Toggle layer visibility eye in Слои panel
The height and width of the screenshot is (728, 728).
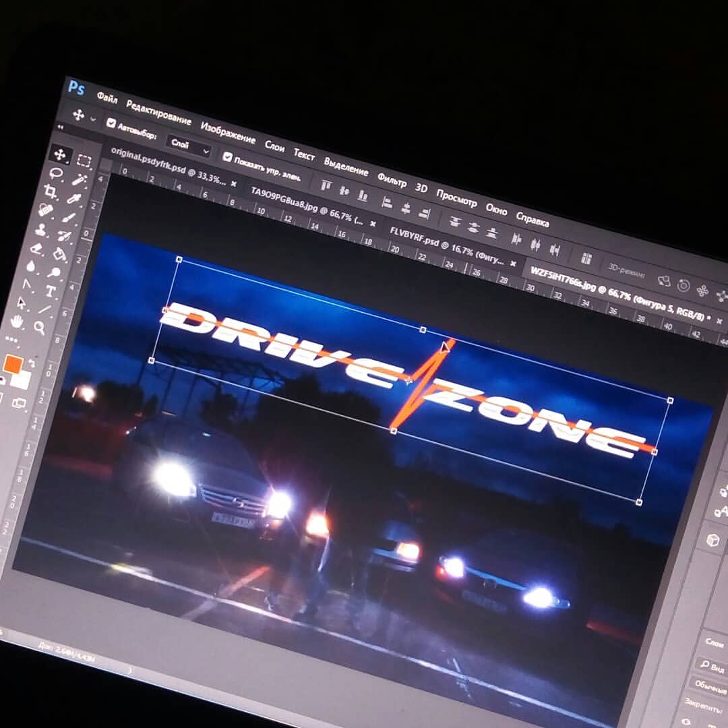[686, 723]
